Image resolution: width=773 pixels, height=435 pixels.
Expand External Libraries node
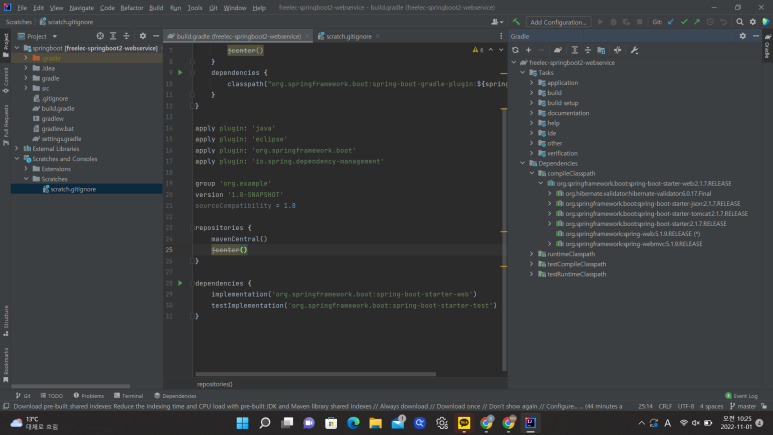(x=17, y=148)
